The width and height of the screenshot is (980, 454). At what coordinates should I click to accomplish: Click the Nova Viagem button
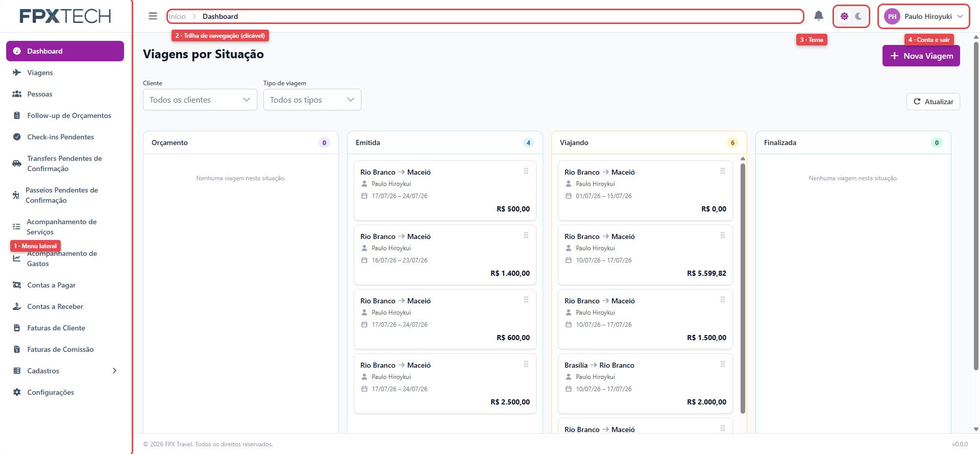pyautogui.click(x=921, y=56)
